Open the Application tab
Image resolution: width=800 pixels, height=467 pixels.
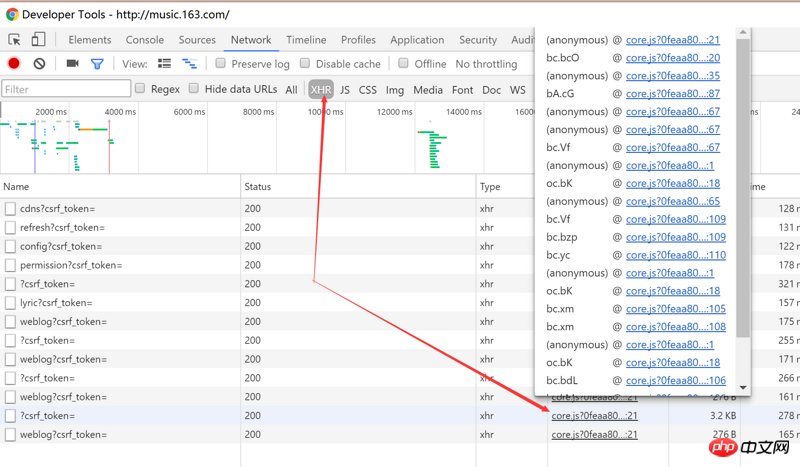point(417,40)
